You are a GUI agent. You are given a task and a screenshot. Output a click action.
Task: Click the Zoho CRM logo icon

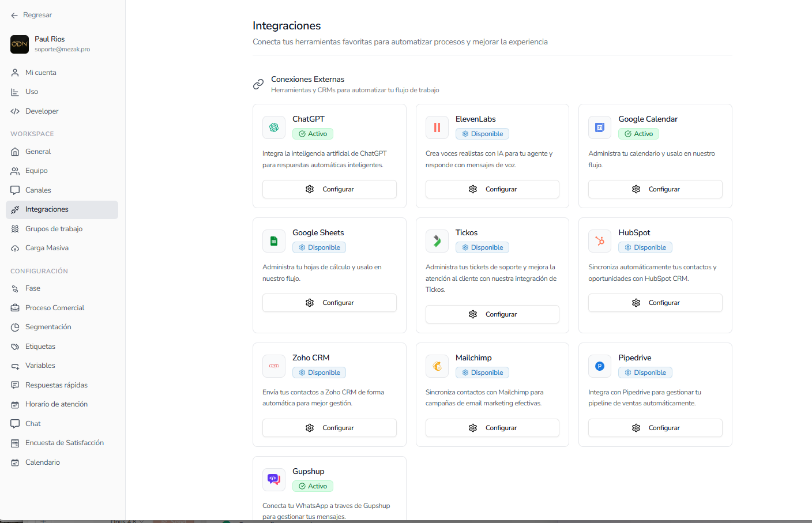(274, 366)
